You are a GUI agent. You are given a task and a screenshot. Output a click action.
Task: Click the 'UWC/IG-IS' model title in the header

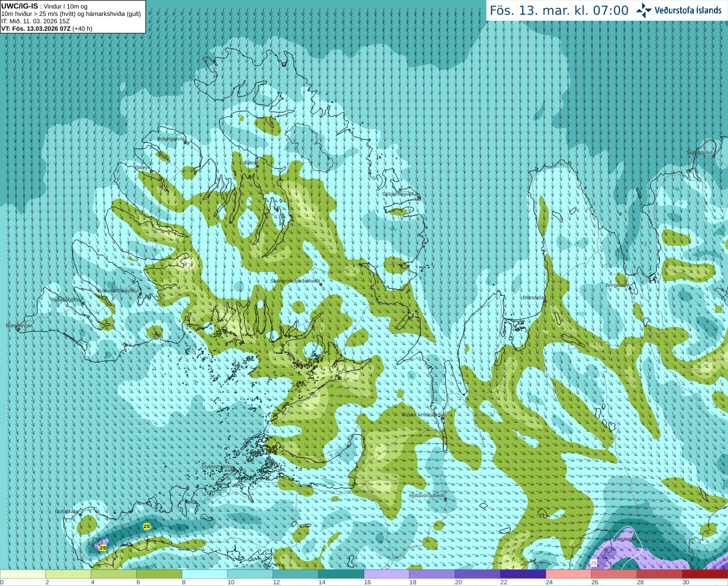pos(19,6)
